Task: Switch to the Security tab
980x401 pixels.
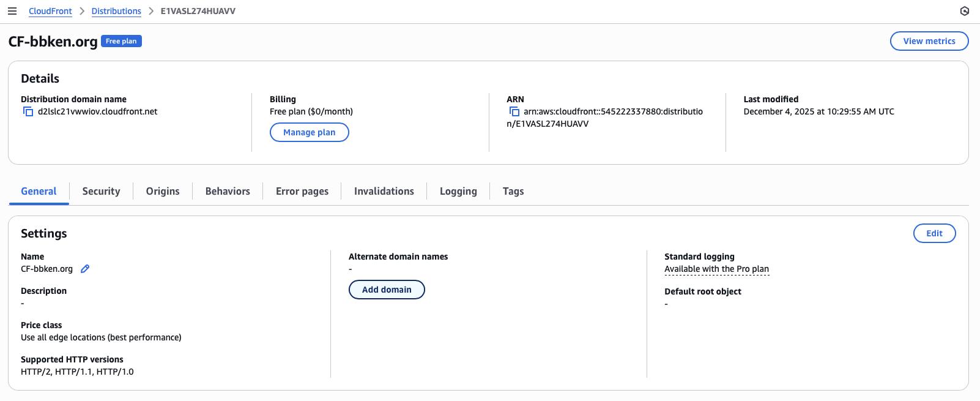Action: click(101, 191)
